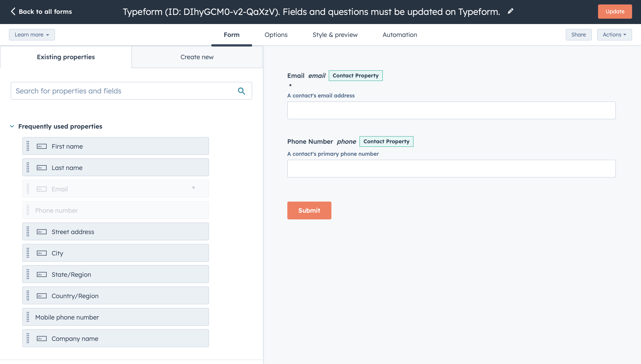Click the pencil icon to edit the form name
The image size is (641, 364).
(511, 11)
